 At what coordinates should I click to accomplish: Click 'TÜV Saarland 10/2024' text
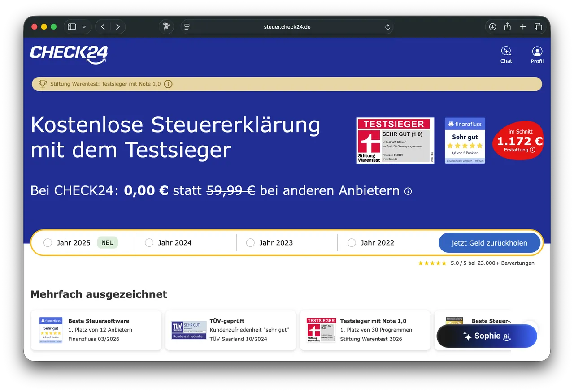238,339
